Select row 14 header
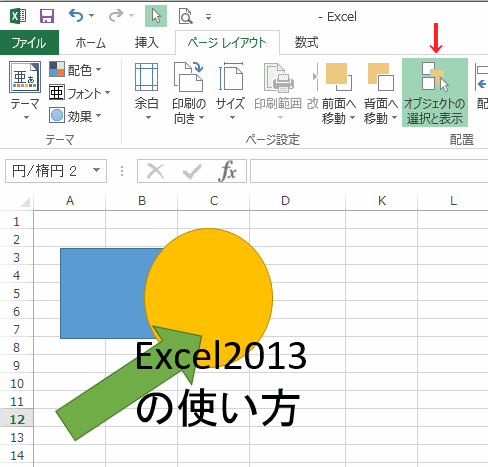Viewport: 488px width, 467px height. [x=17, y=455]
